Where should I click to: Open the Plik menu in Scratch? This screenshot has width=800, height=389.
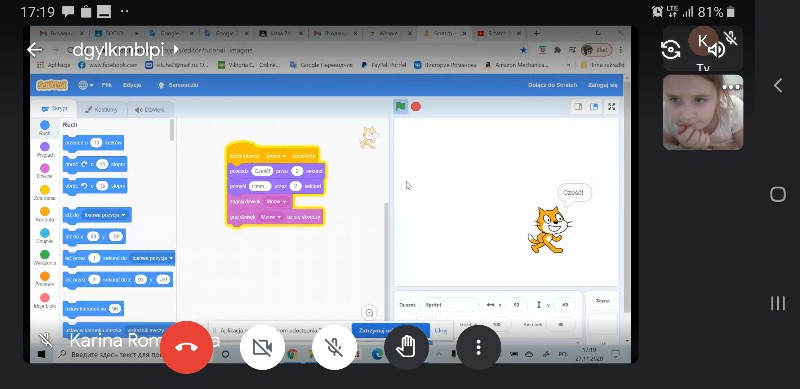point(107,85)
